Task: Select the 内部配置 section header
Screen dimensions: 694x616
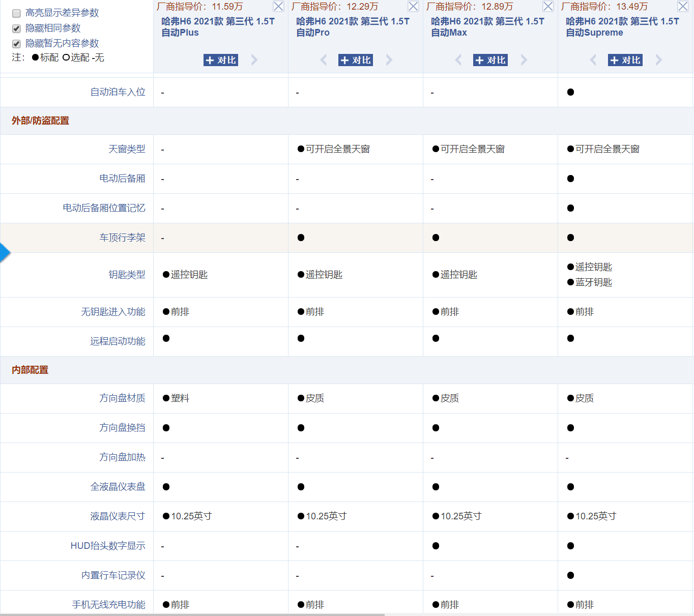Action: (29, 370)
